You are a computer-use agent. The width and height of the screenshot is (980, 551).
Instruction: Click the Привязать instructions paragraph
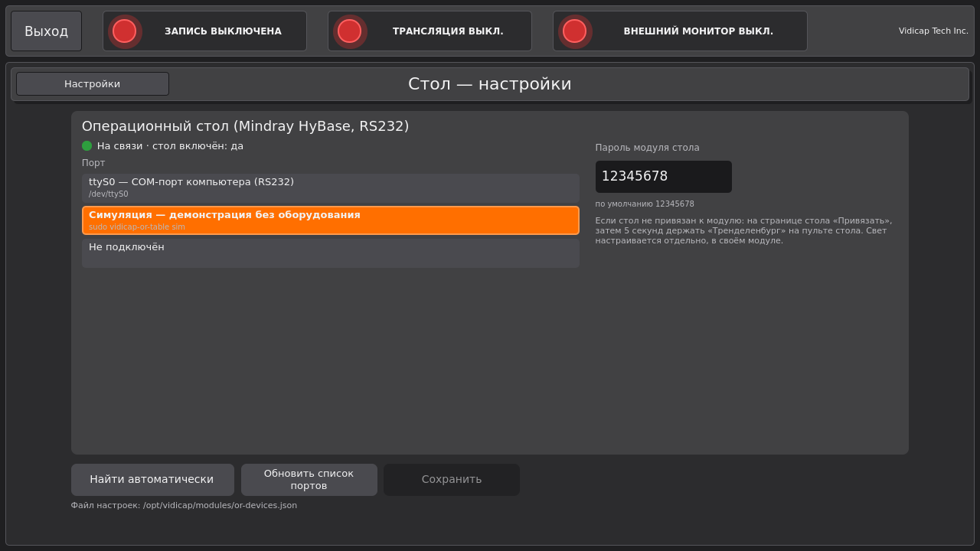point(744,230)
